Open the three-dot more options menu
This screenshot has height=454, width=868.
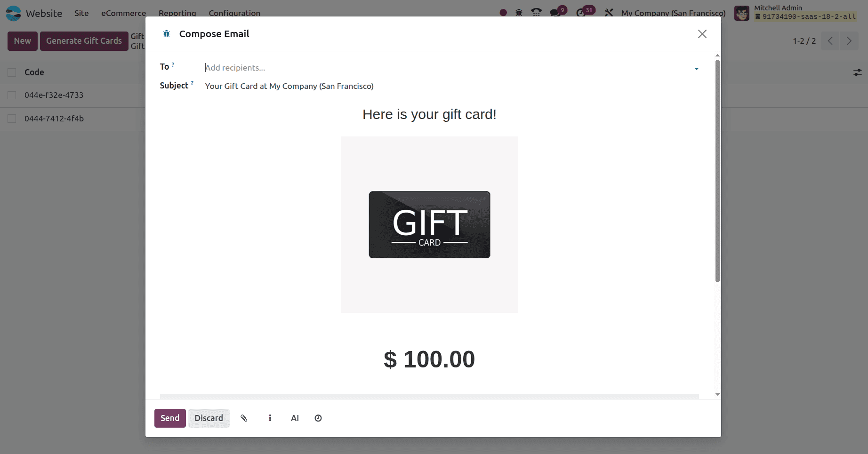tap(270, 418)
